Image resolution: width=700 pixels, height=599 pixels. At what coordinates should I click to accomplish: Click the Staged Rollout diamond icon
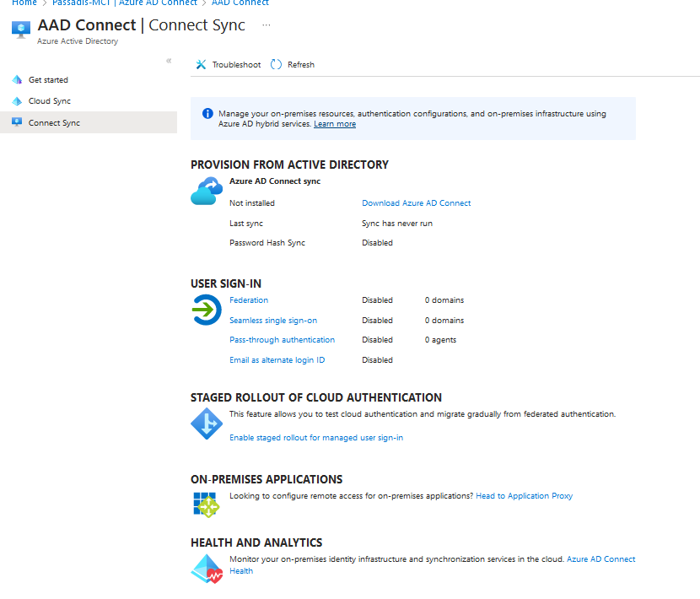[207, 424]
